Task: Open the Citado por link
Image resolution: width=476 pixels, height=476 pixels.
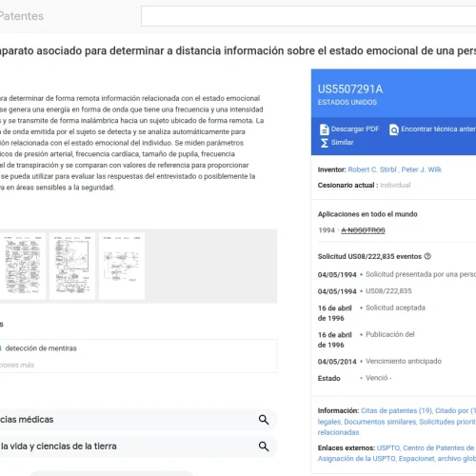Action: pyautogui.click(x=455, y=410)
